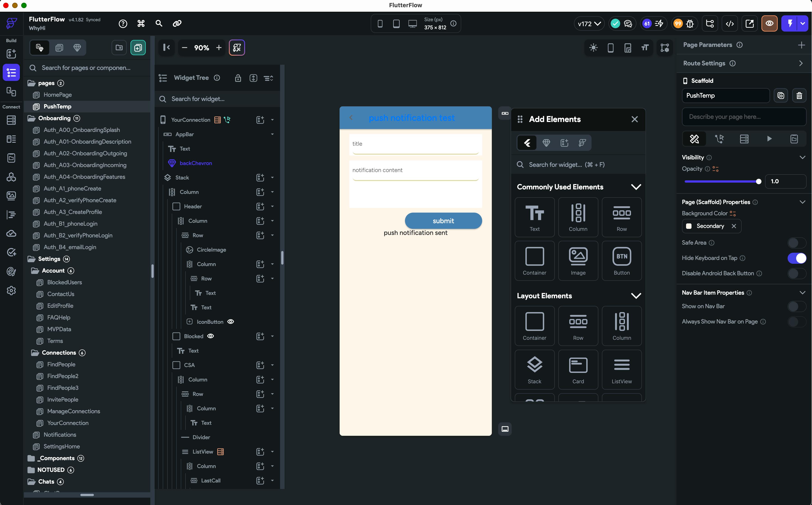This screenshot has width=812, height=505.
Task: Add the Stack layout element
Action: point(534,370)
